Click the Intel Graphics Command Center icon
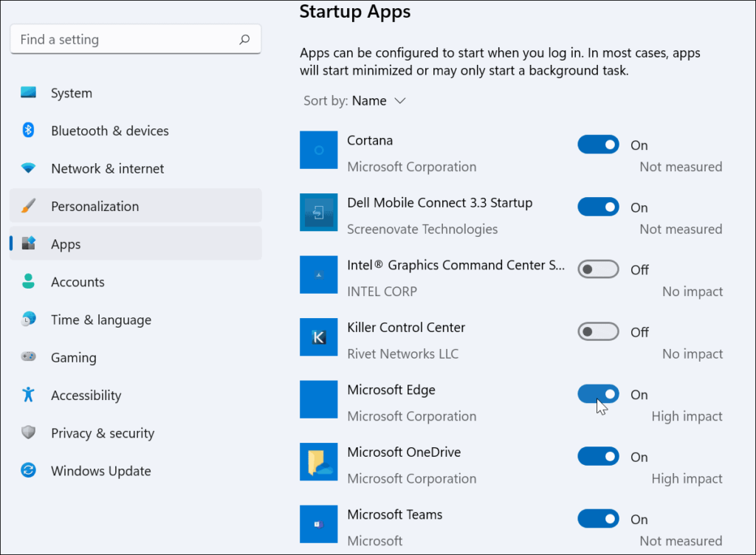 click(319, 275)
